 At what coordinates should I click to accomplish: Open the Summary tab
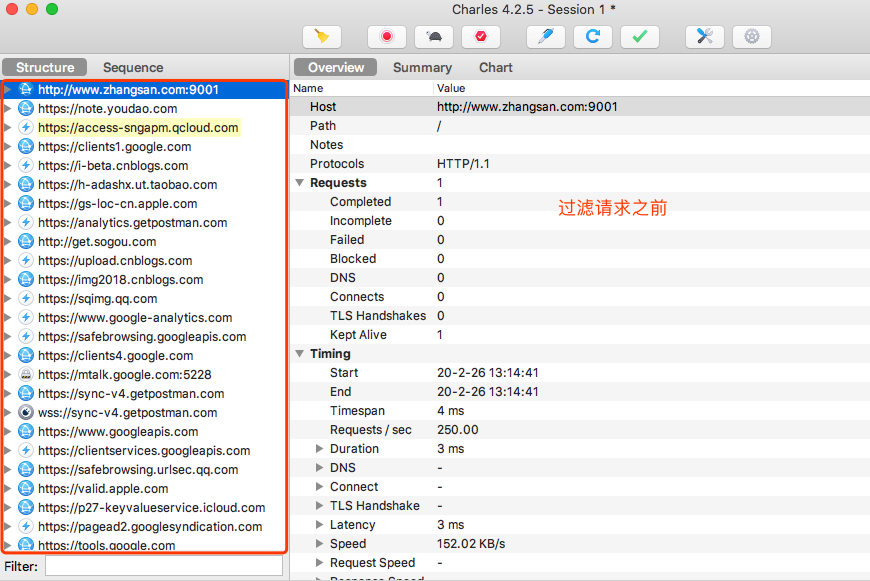pyautogui.click(x=422, y=67)
